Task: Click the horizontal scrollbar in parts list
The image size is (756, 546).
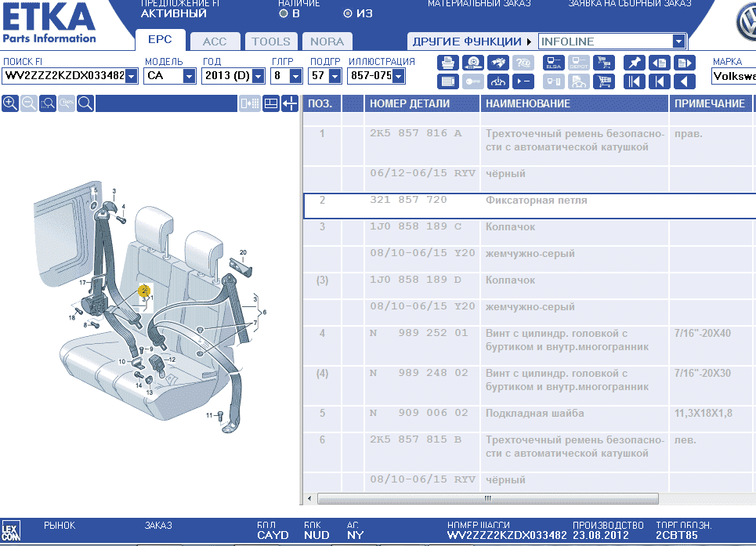Action: pos(487,498)
